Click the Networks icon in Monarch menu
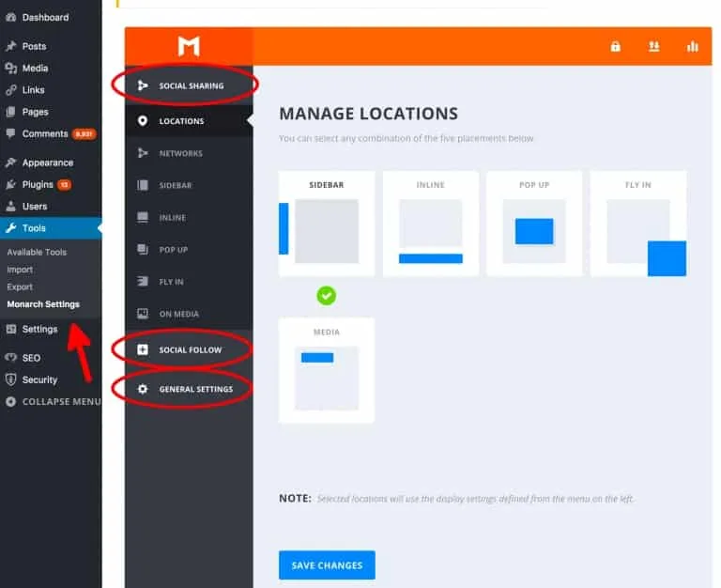The image size is (721, 588). [x=143, y=153]
